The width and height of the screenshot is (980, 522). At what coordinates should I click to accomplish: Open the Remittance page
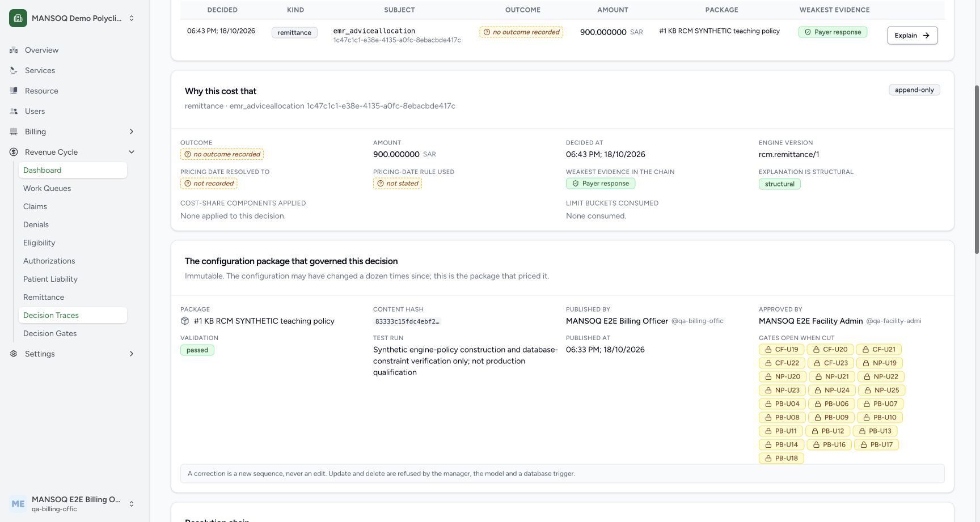pos(73,297)
